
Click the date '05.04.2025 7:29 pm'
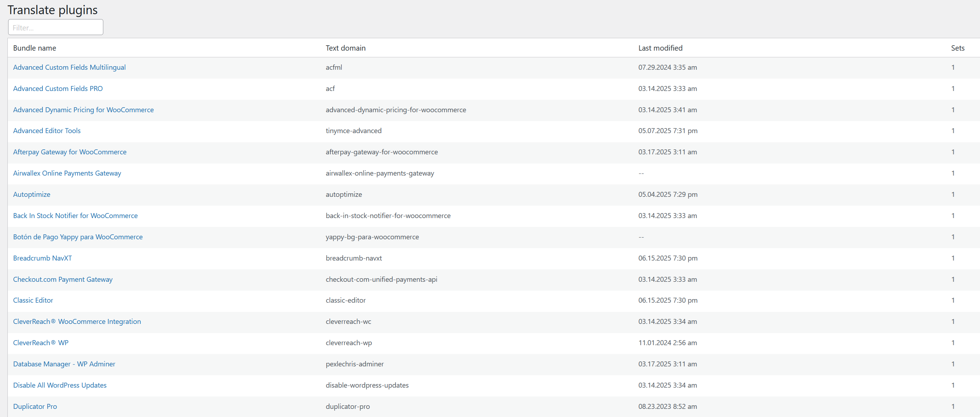point(668,195)
